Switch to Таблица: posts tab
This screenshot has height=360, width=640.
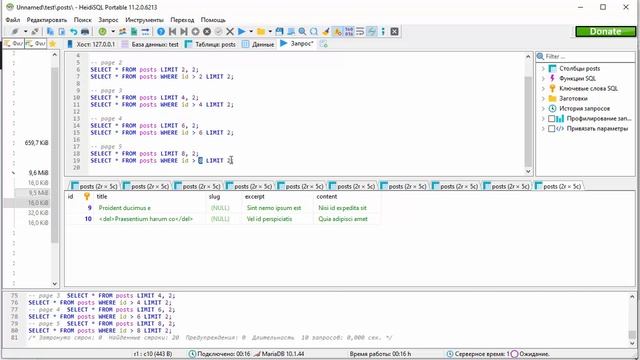(210, 44)
